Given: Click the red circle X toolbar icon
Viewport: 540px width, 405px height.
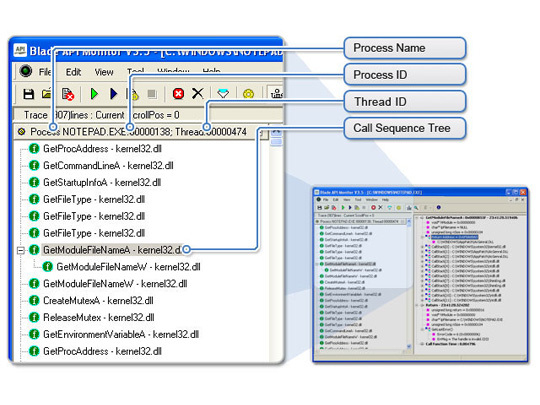Looking at the screenshot, I should tap(178, 94).
